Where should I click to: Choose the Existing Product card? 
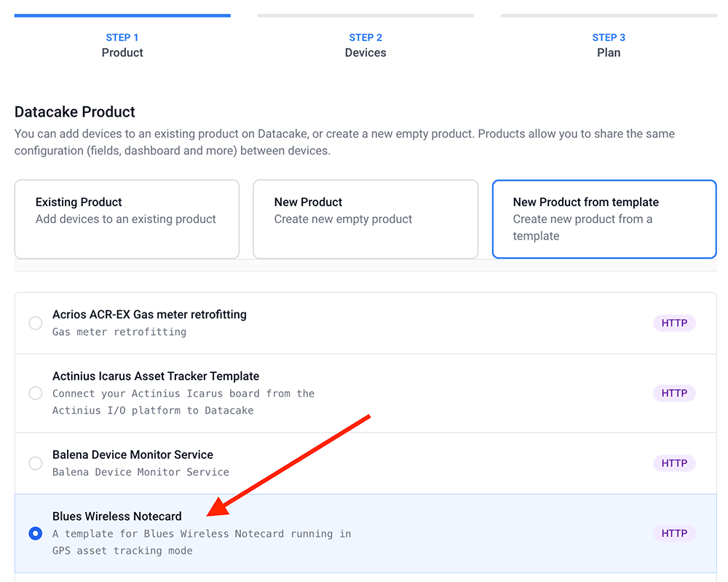(127, 219)
